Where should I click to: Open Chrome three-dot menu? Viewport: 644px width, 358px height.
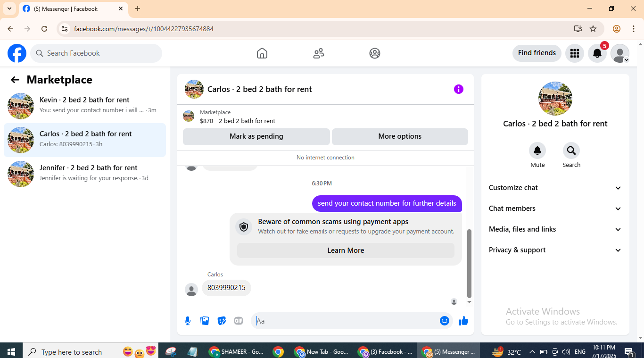tap(633, 29)
